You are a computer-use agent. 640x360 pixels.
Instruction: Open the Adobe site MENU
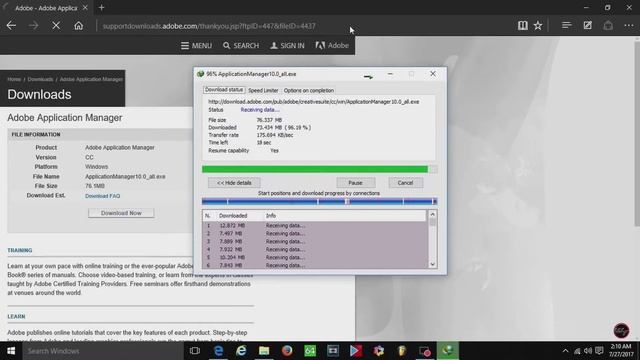pyautogui.click(x=196, y=46)
